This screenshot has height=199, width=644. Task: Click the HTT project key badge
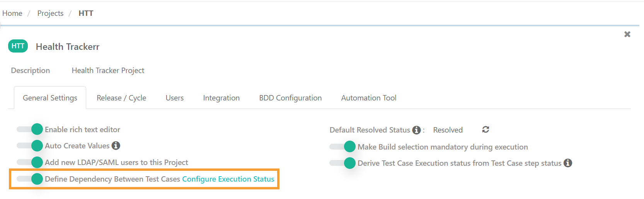[18, 46]
